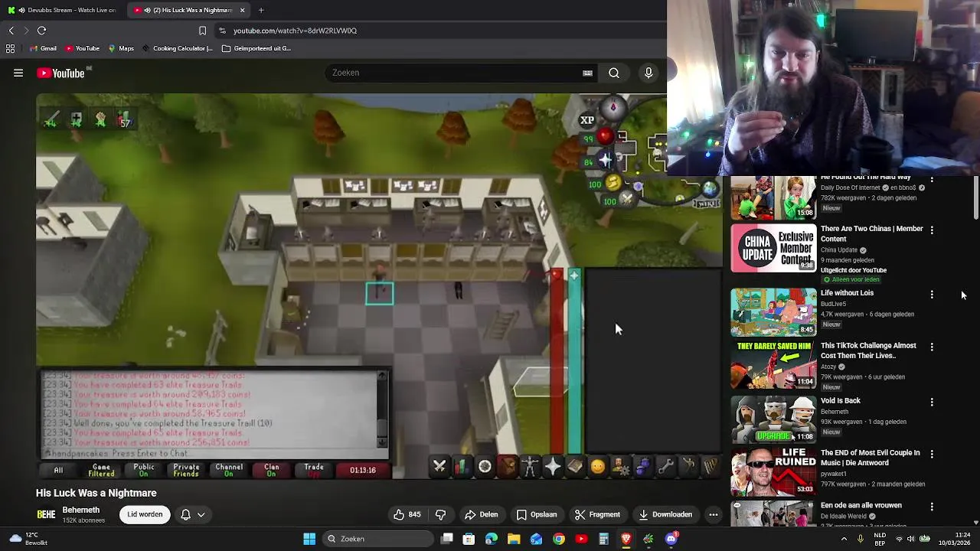Open the settings wrench tab

pyautogui.click(x=665, y=466)
